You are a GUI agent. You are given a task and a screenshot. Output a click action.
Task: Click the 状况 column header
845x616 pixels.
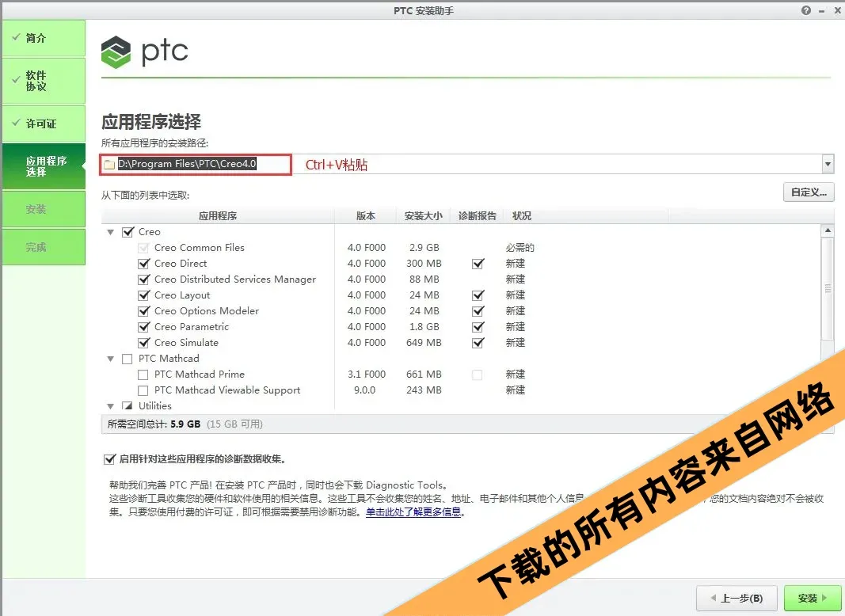522,216
